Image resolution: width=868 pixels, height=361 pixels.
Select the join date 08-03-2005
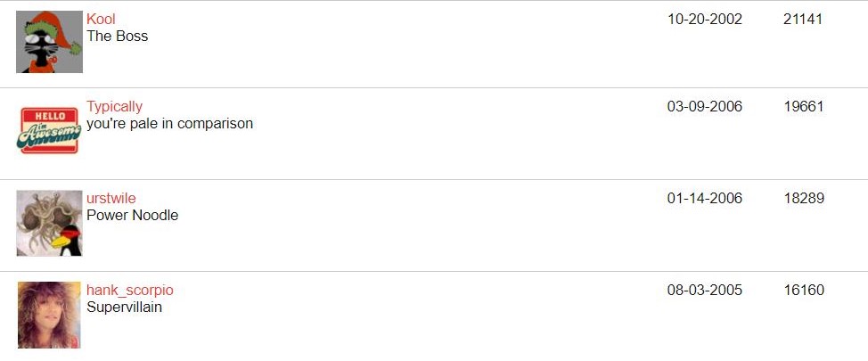pos(705,290)
